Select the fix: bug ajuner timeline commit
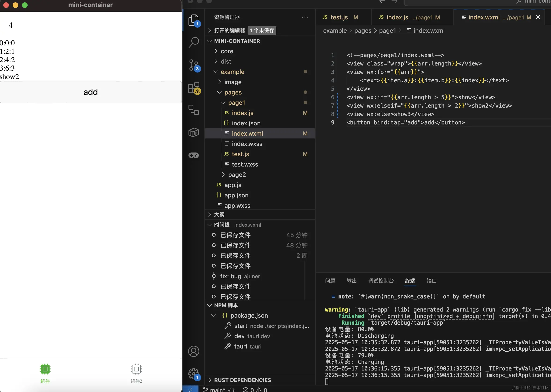The height and width of the screenshot is (392, 551). pyautogui.click(x=260, y=276)
